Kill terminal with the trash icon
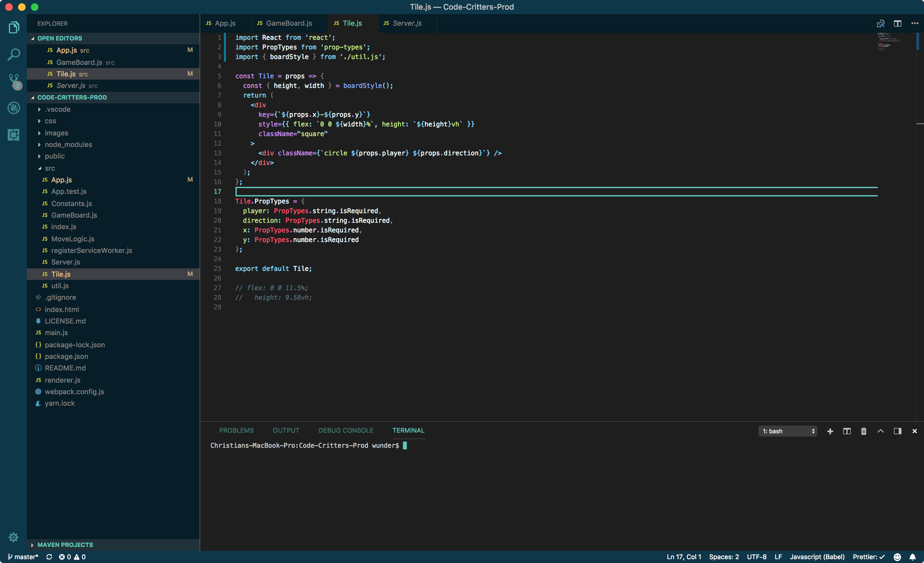 pos(864,431)
